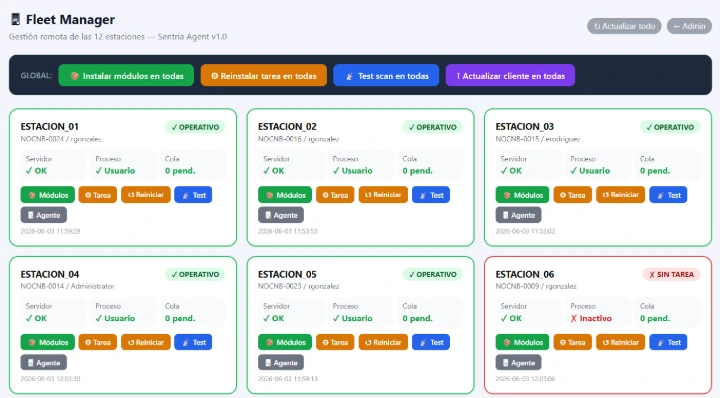The width and height of the screenshot is (720, 398).
Task: Open Módulos for ESTACION_06
Action: point(523,342)
